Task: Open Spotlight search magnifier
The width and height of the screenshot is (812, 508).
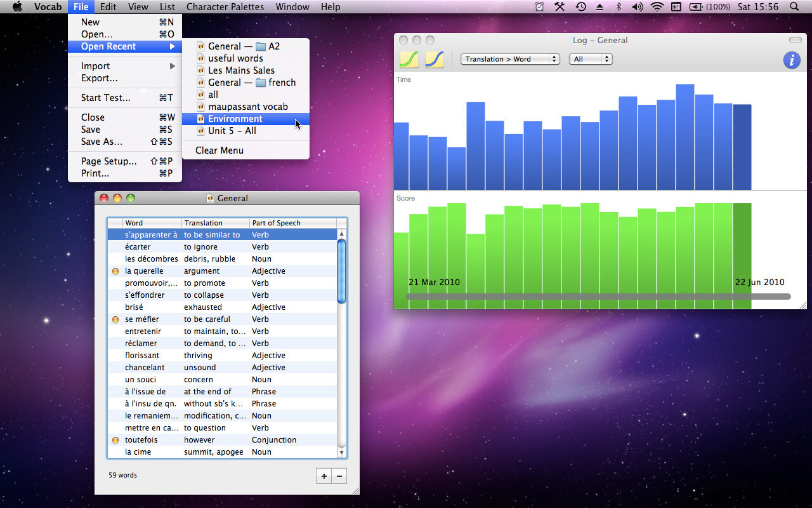Action: pyautogui.click(x=794, y=7)
